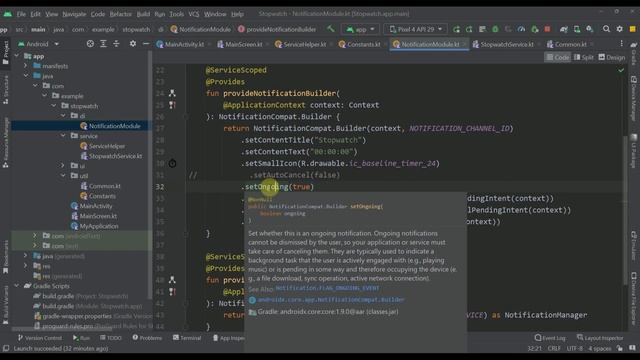Click the Make Project hammer icon
The height and width of the screenshot is (360, 640).
[x=331, y=29]
